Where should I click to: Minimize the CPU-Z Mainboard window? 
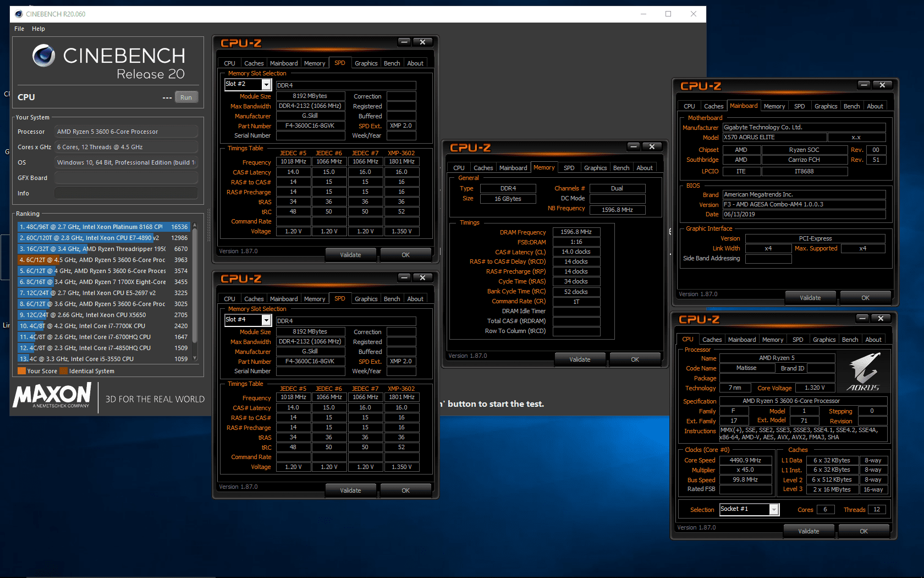tap(864, 85)
